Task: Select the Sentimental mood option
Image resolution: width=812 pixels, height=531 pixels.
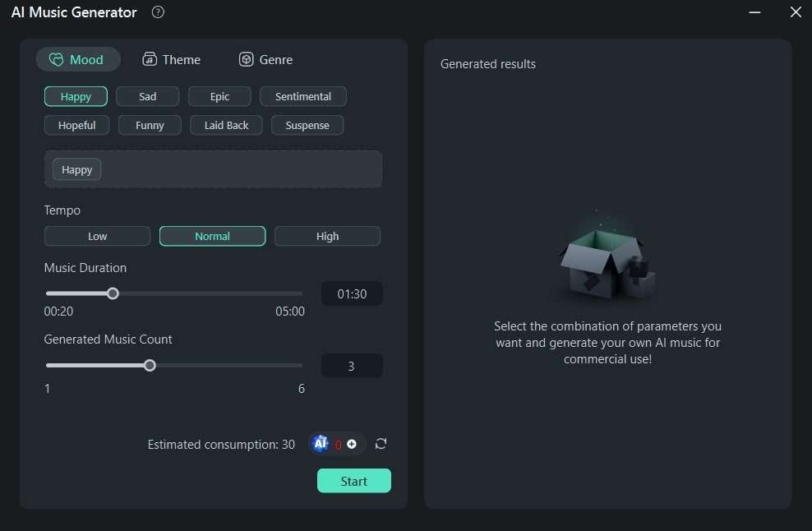Action: [x=303, y=96]
